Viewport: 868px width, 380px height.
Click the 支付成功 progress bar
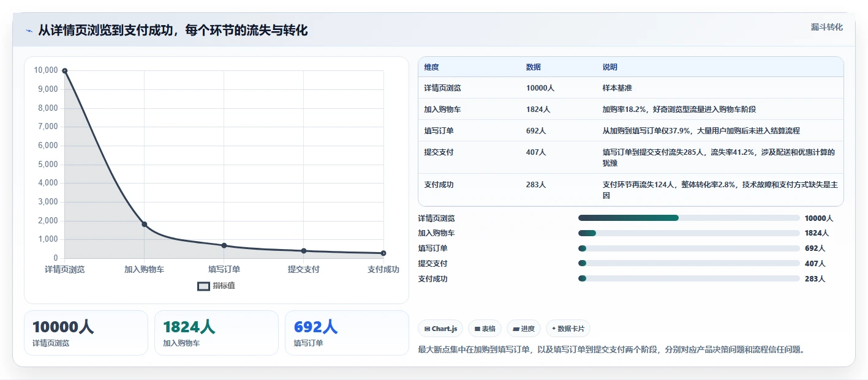pyautogui.click(x=689, y=278)
